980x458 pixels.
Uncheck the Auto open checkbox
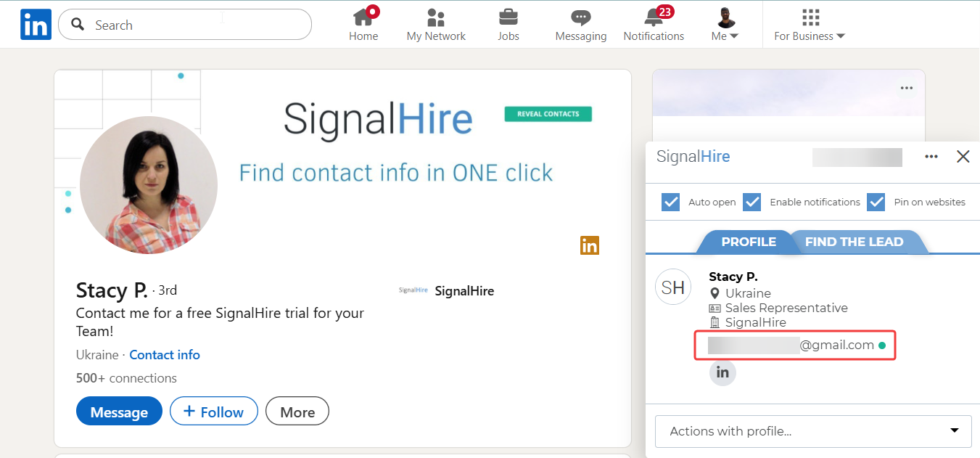tap(671, 202)
